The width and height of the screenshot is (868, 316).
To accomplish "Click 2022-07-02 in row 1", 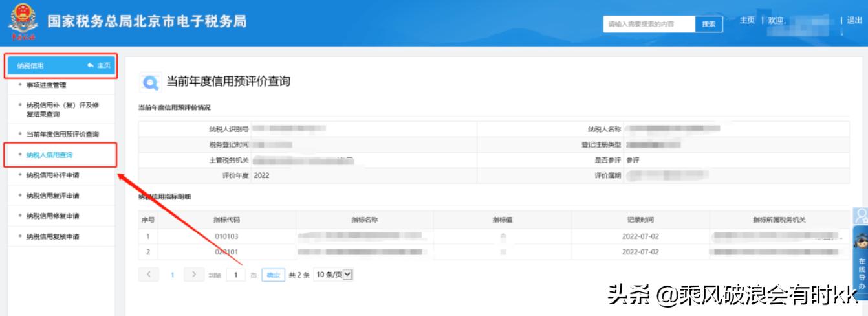I will 640,236.
